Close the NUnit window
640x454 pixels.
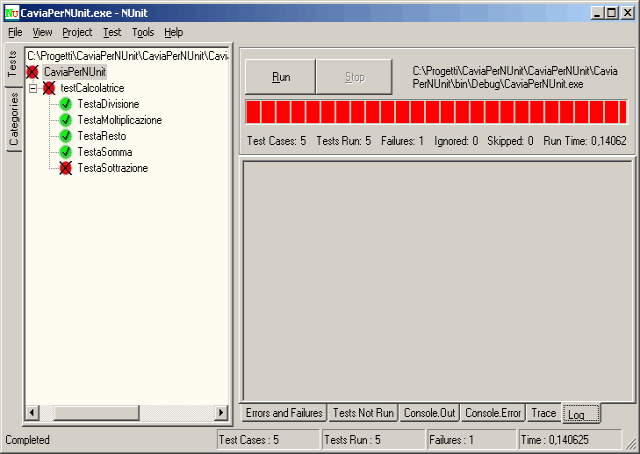coord(627,13)
